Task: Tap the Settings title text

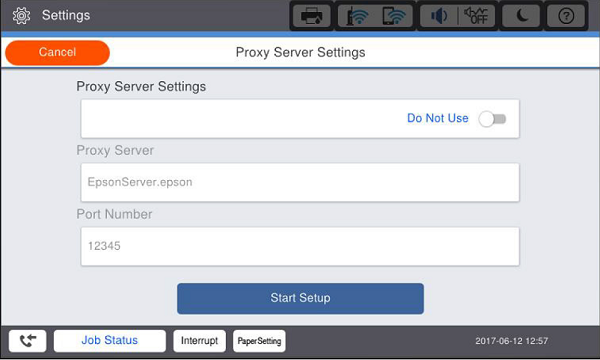Action: (66, 15)
